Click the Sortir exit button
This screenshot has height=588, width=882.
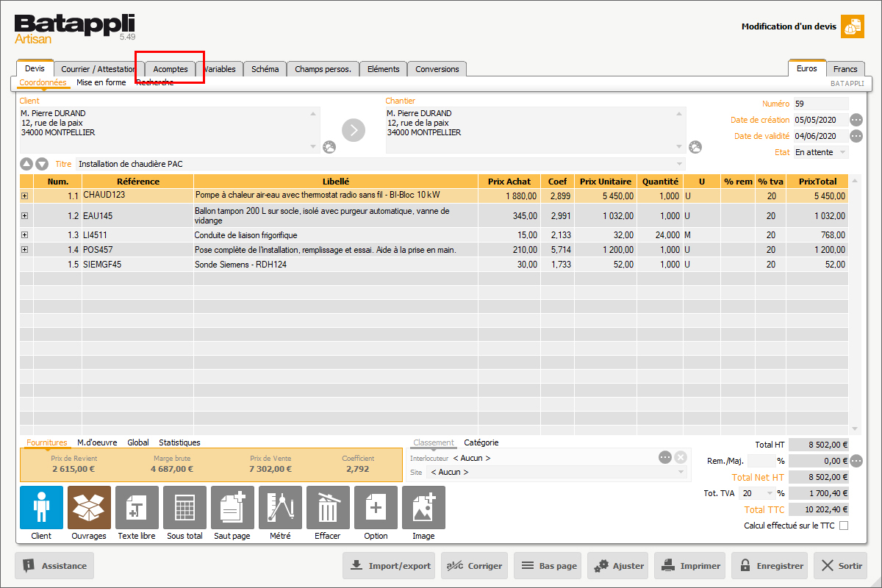pyautogui.click(x=841, y=566)
